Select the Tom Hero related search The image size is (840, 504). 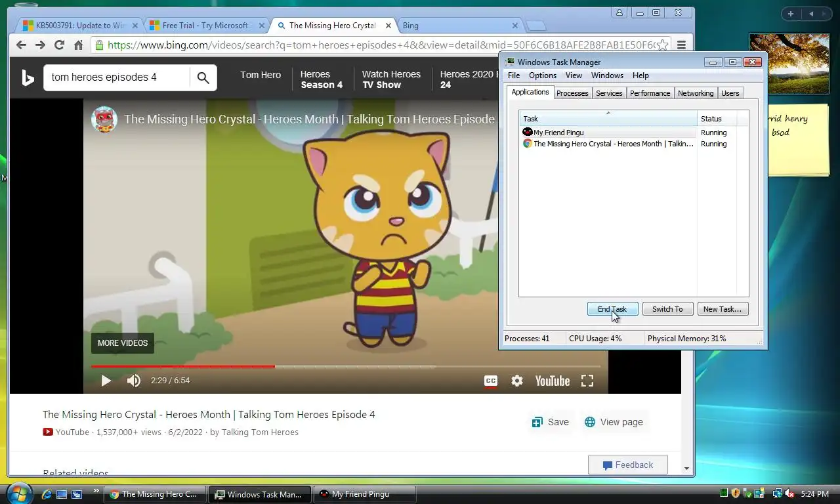(261, 75)
